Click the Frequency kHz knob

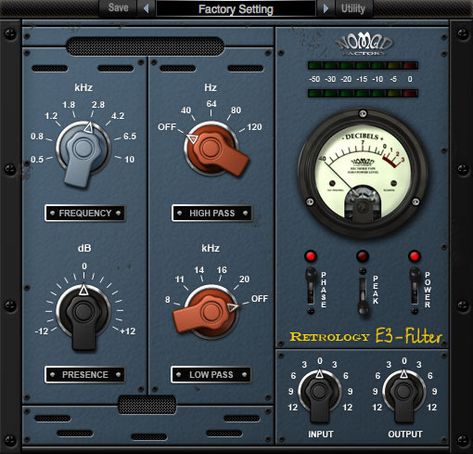pos(83,149)
